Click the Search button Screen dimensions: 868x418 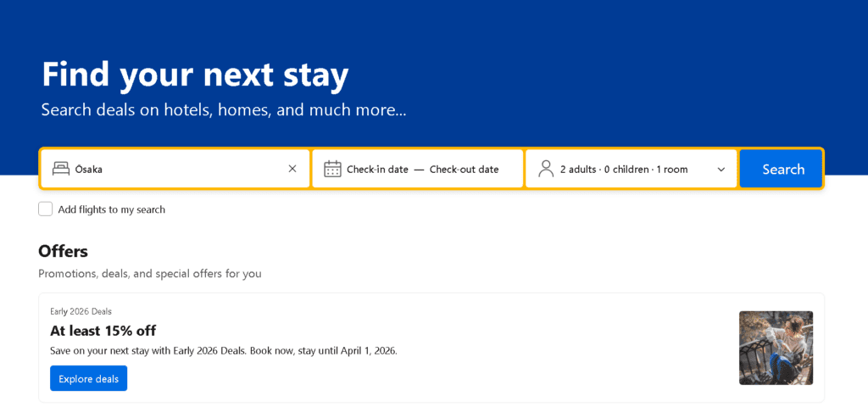(x=782, y=169)
